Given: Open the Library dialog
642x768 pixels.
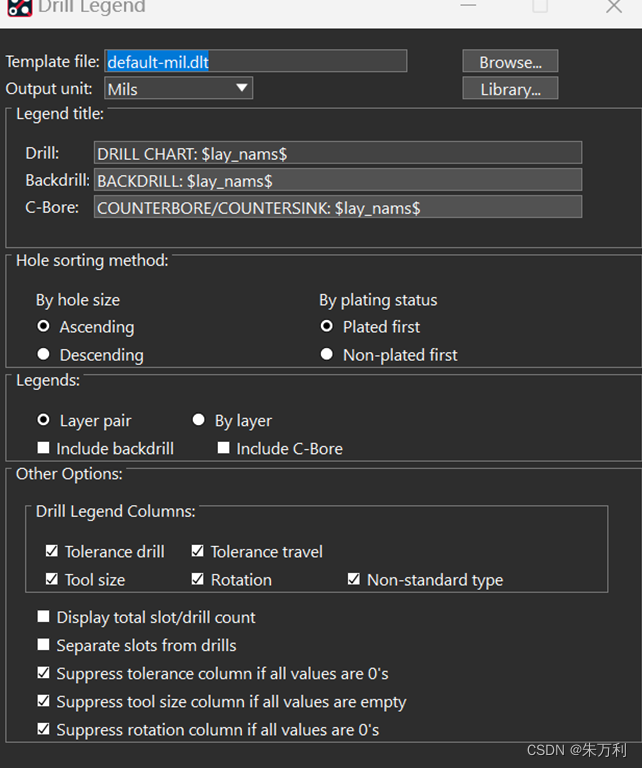Looking at the screenshot, I should (x=510, y=89).
